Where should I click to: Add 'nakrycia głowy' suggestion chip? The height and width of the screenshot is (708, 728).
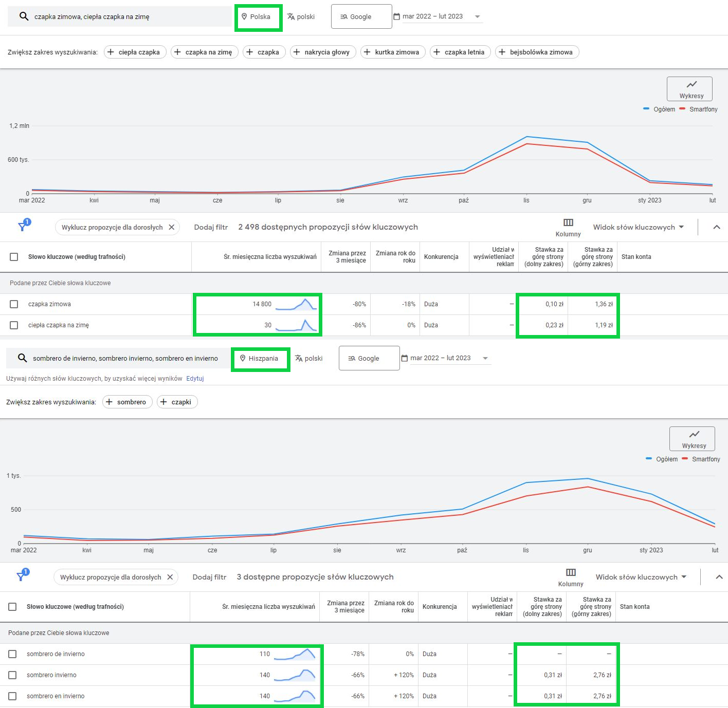[323, 52]
